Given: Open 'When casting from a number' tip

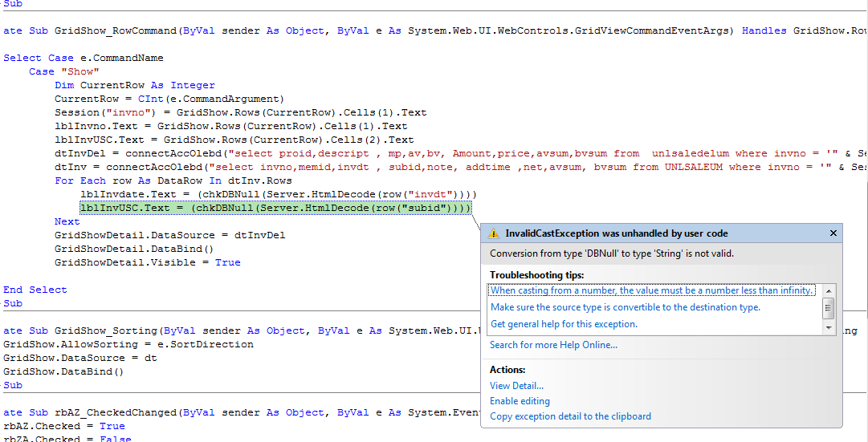Looking at the screenshot, I should (652, 290).
